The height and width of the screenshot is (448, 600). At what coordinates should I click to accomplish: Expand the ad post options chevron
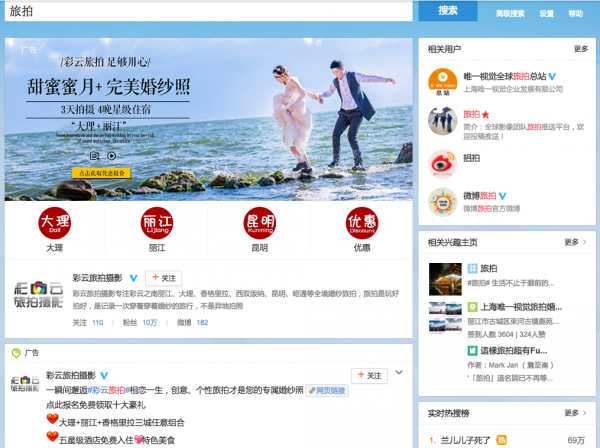399,373
